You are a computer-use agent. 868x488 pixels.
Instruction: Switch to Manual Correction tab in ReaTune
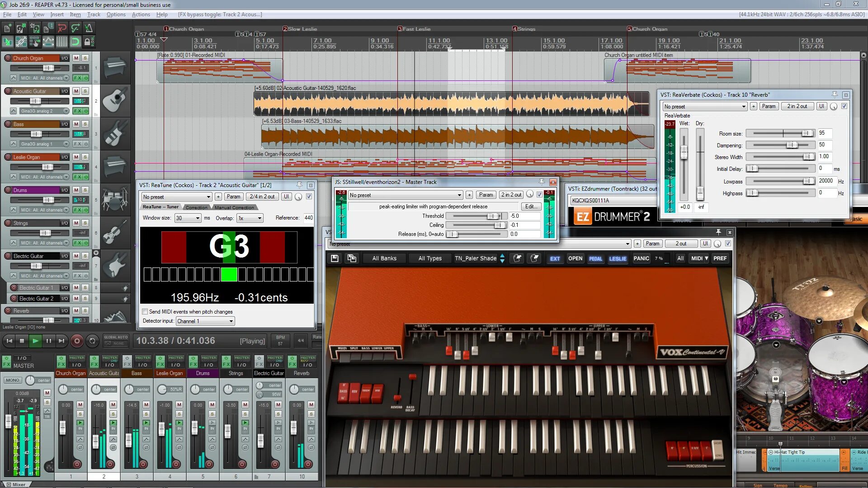(x=234, y=207)
